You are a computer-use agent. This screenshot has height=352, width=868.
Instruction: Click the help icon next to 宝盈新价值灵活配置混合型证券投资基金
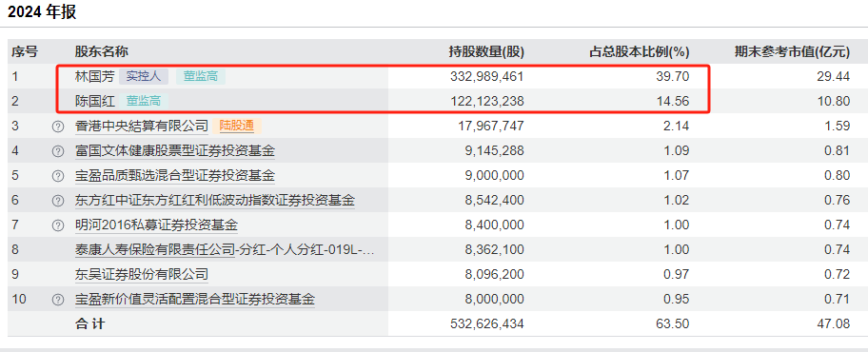[57, 300]
